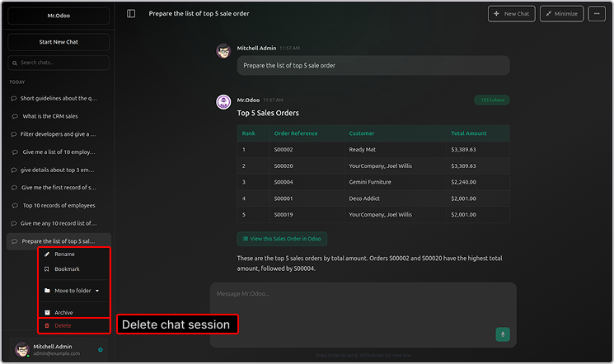This screenshot has width=614, height=364.
Task: Start a new chat from the sidebar
Action: pos(59,42)
